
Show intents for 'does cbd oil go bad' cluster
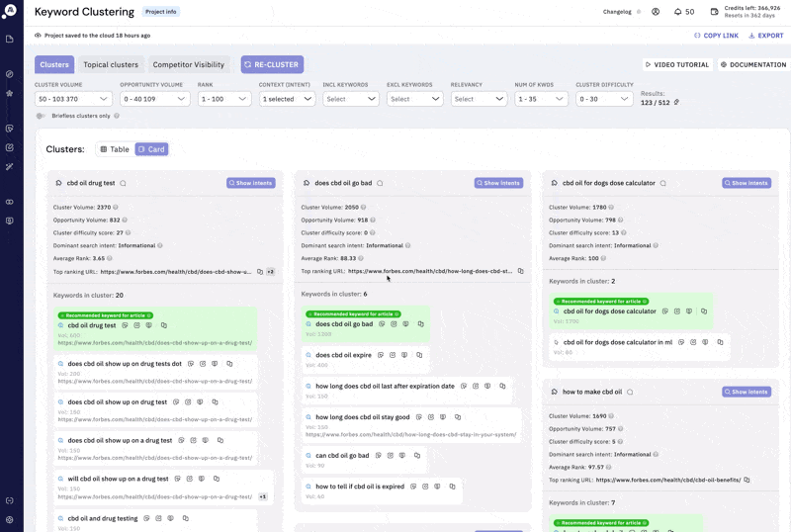pyautogui.click(x=498, y=183)
